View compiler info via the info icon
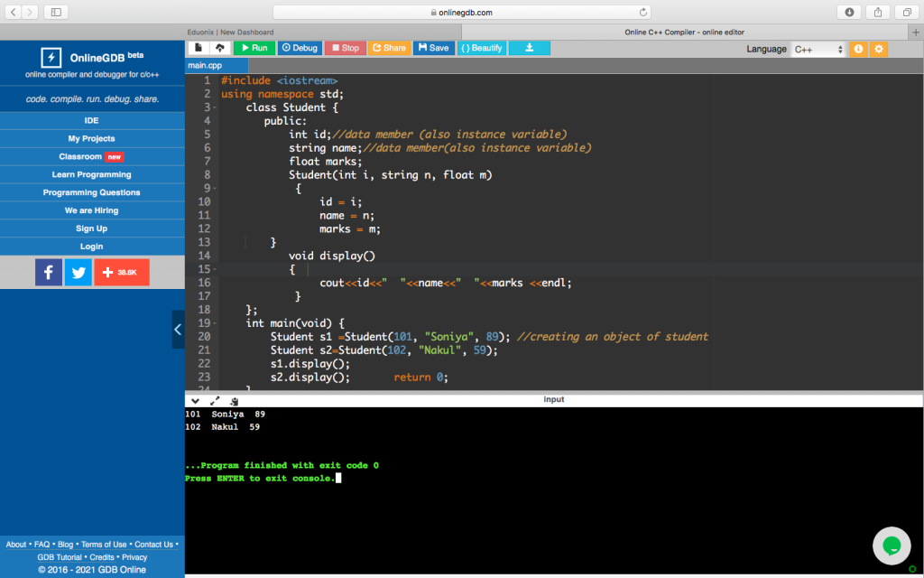 pos(858,48)
